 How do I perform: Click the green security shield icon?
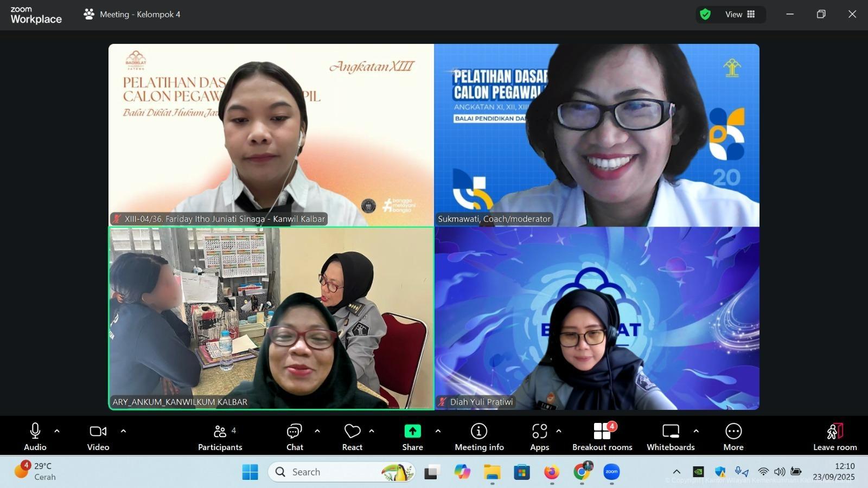[x=705, y=14]
